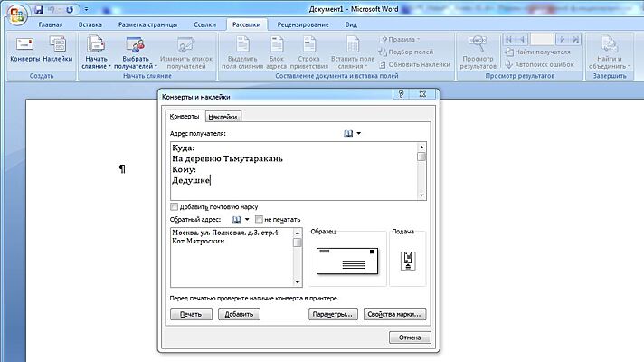Enable the Добавить почтовую марку checkbox
This screenshot has height=362, width=644.
point(175,206)
